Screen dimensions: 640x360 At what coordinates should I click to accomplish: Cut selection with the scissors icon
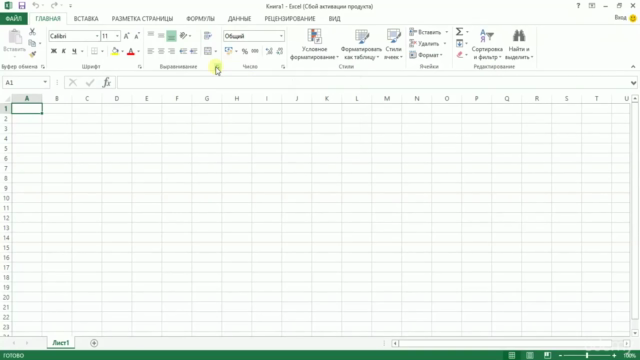32,32
